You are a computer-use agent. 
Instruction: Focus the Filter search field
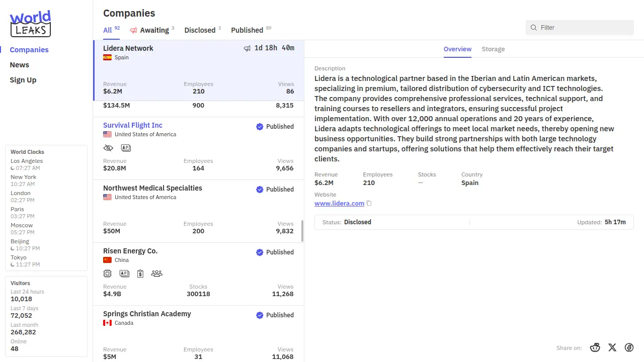tap(584, 28)
